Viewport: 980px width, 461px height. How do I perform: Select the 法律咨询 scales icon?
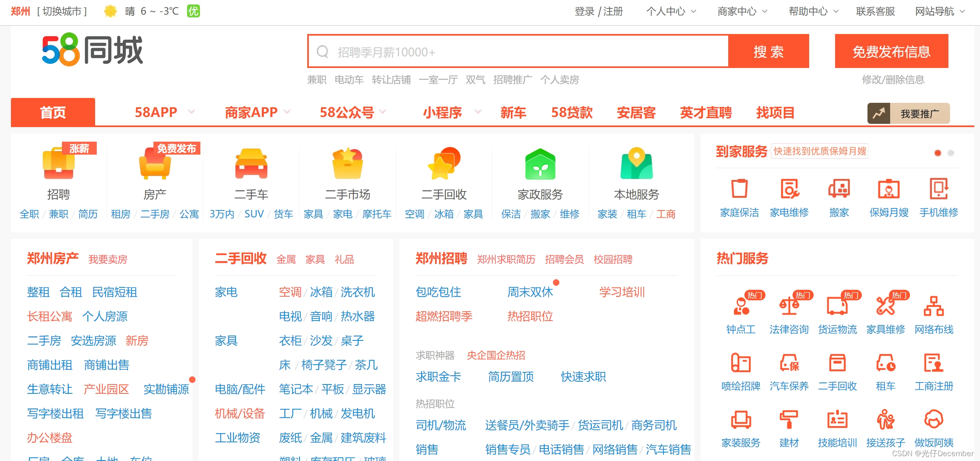789,306
